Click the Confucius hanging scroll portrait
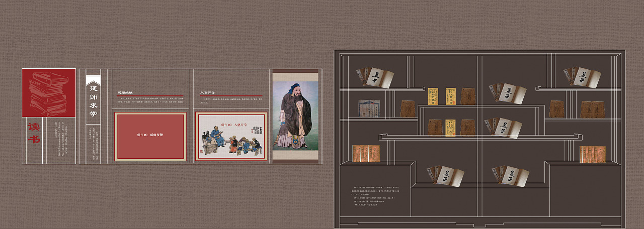Screen dimensions: 644x229 coord(296,116)
